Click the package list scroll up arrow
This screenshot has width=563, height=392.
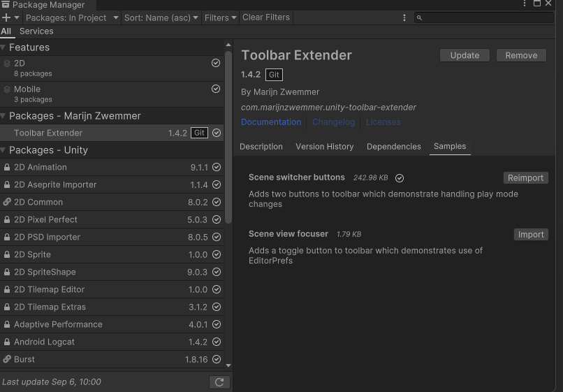coord(228,45)
